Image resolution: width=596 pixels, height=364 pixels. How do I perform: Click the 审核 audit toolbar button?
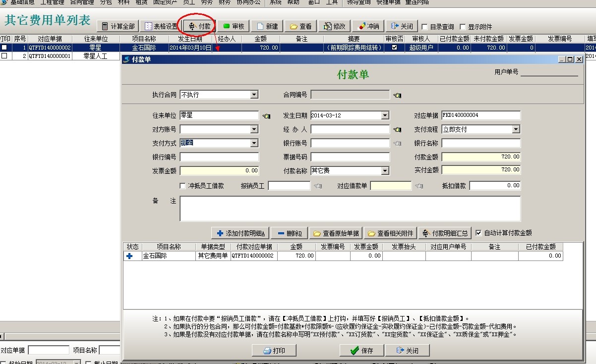(x=233, y=26)
